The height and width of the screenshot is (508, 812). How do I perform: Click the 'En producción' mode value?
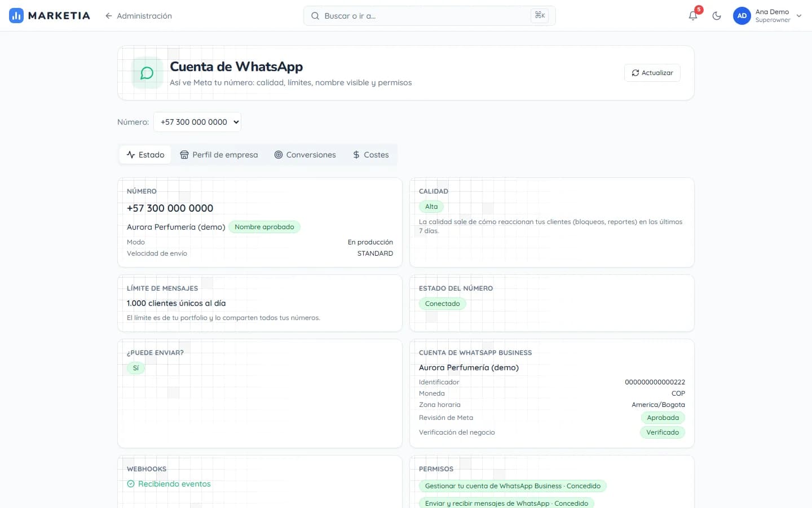click(x=370, y=242)
